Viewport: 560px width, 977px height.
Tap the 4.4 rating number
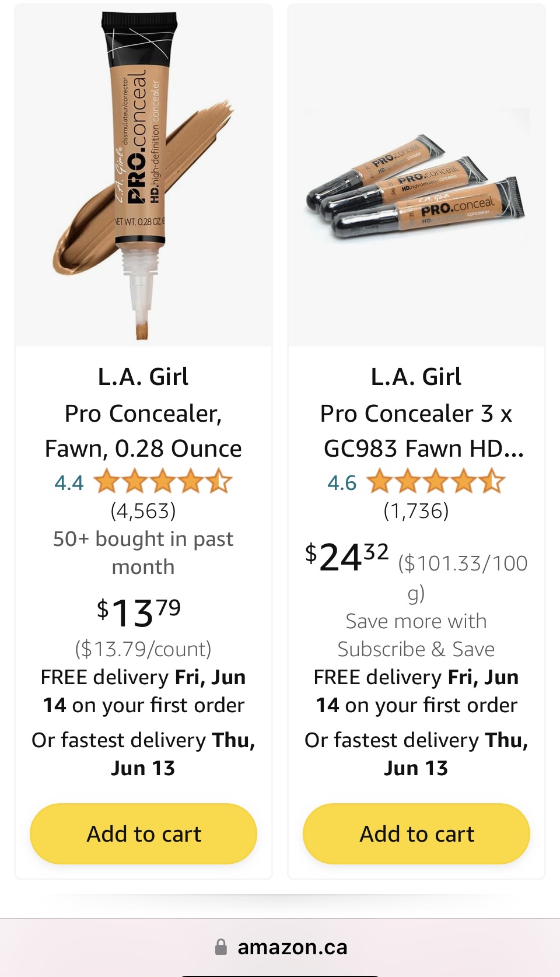tap(69, 483)
